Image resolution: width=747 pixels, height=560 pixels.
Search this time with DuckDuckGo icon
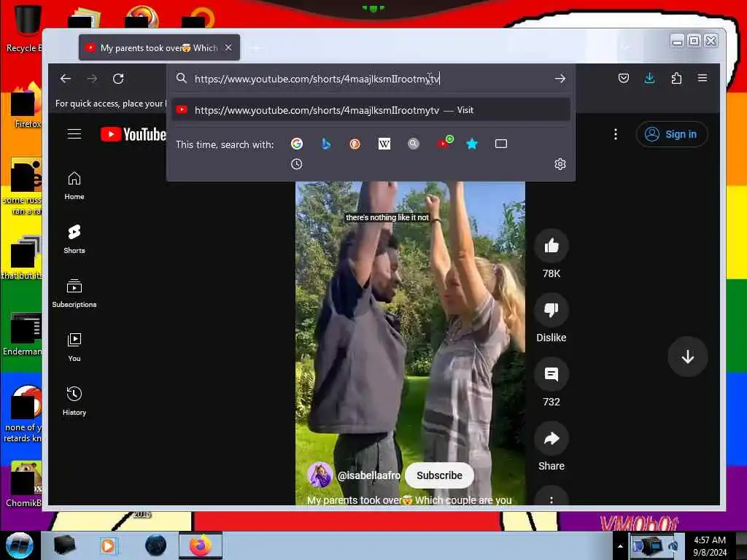pyautogui.click(x=355, y=144)
